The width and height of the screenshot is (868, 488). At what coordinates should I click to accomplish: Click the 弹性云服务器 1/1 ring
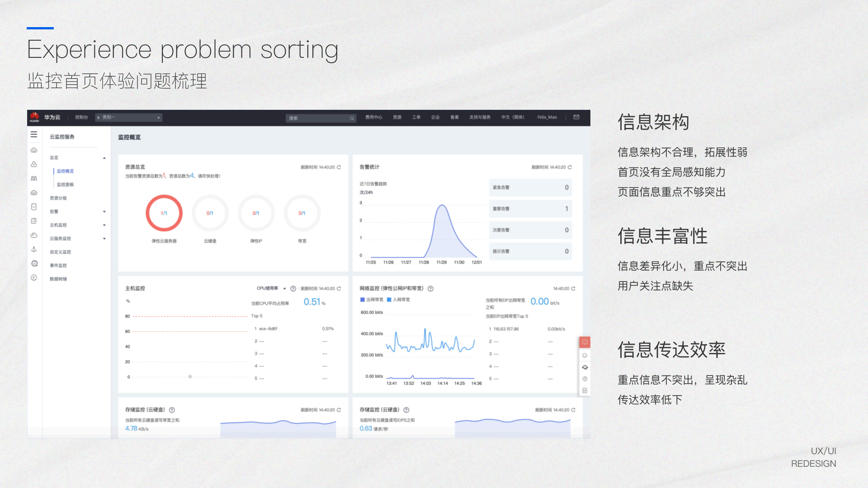[x=164, y=213]
